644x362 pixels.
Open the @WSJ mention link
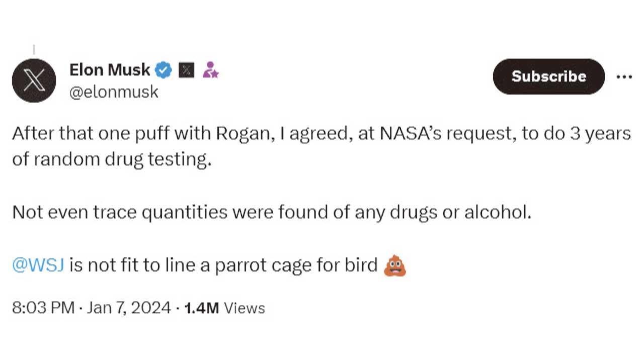(38, 265)
